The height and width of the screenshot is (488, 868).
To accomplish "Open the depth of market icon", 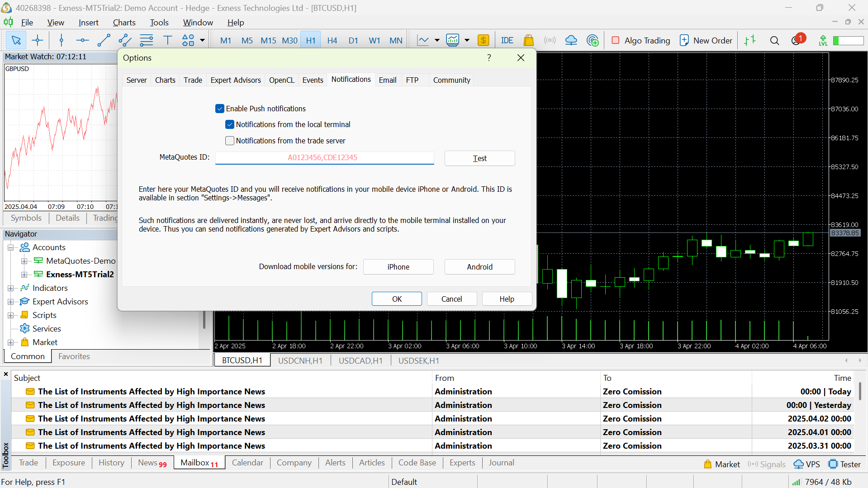I will (x=750, y=40).
